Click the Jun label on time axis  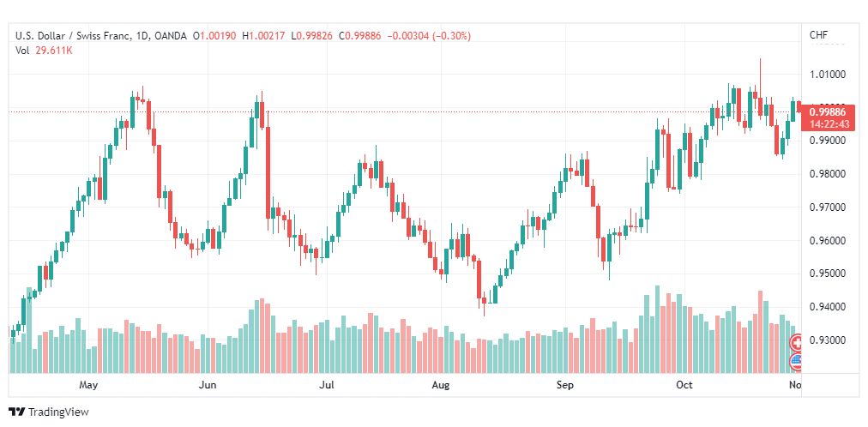point(207,385)
